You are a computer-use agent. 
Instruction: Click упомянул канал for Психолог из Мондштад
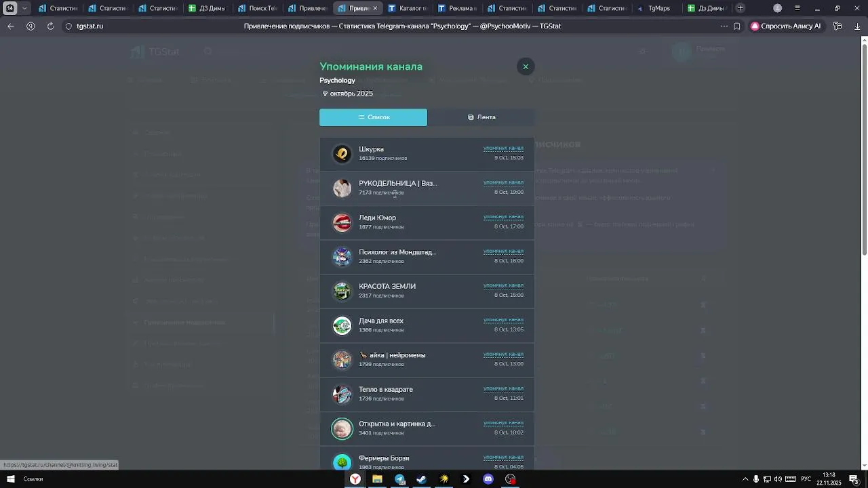coord(503,251)
